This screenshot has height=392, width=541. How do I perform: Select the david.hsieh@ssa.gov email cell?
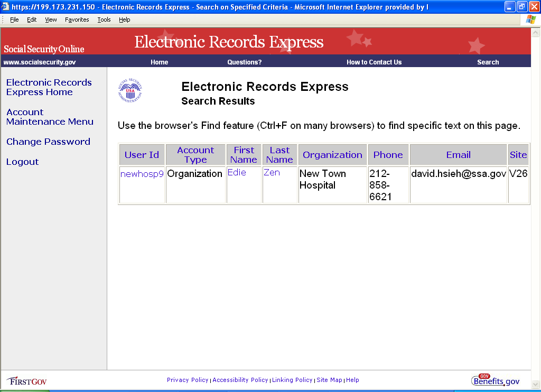459,185
